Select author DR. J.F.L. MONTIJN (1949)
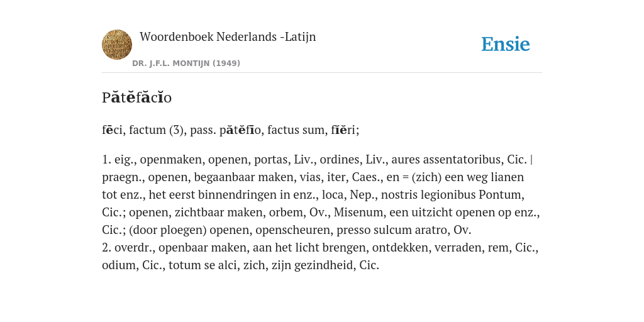Image resolution: width=644 pixels, height=322 pixels. pos(186,64)
